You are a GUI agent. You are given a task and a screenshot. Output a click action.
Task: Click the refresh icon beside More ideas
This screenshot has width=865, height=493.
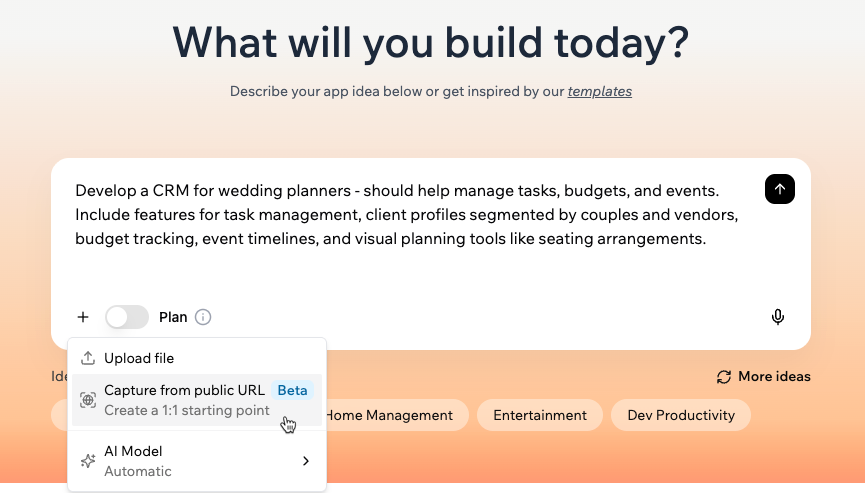pos(724,377)
